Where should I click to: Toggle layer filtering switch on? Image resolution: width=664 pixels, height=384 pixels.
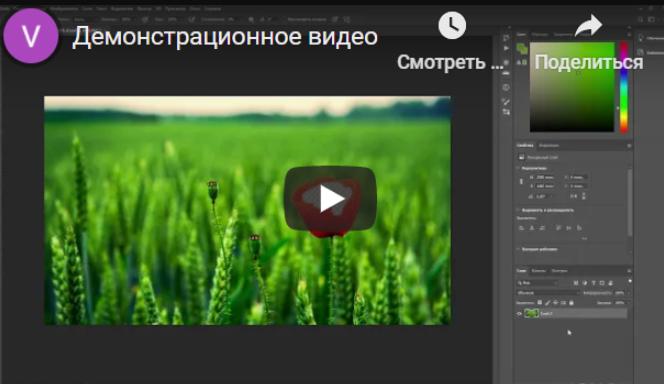click(630, 281)
